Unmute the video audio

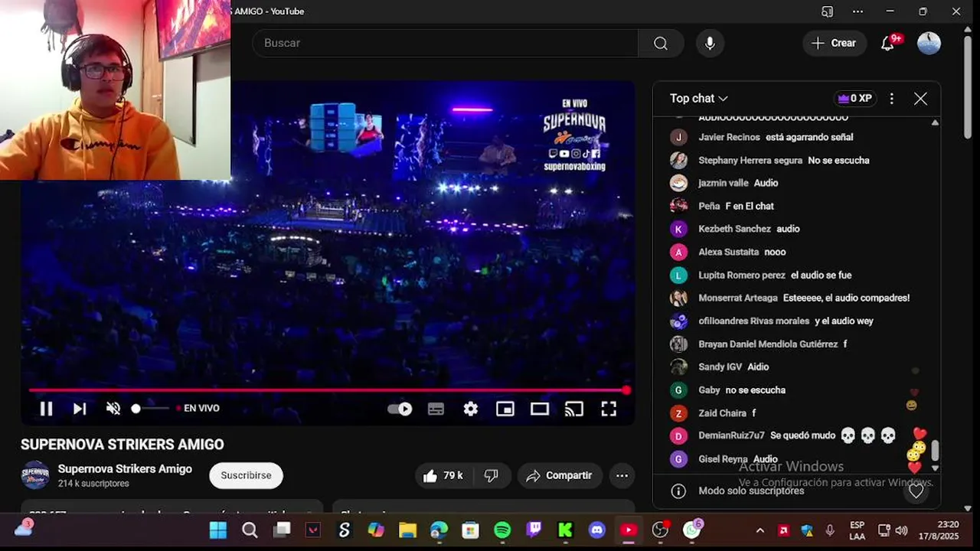click(x=113, y=409)
